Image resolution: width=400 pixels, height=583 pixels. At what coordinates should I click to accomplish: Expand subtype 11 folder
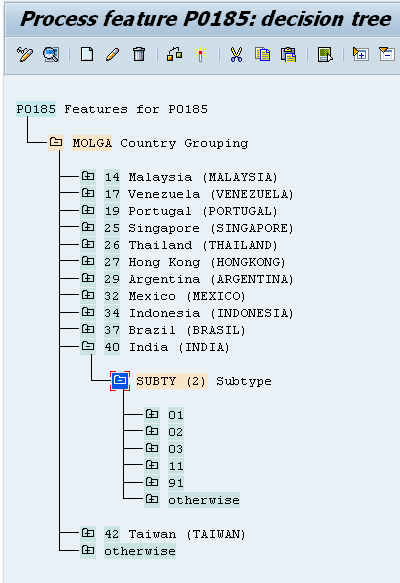tap(152, 465)
